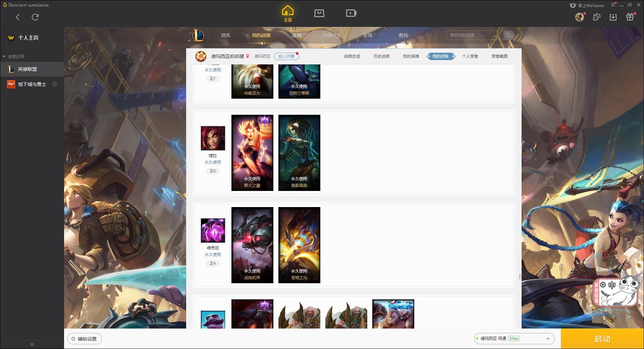
Task: Expand the 德玛西亚 网通 server dropdown
Action: (x=514, y=339)
